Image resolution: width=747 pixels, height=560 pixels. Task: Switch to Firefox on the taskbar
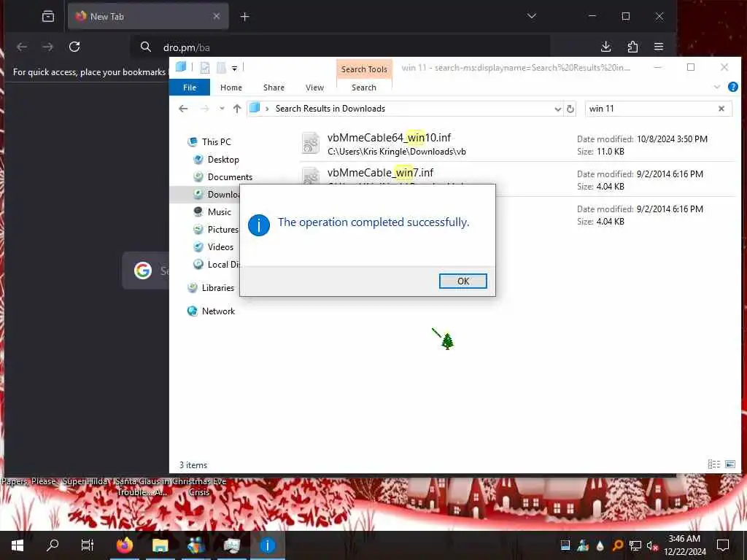(125, 545)
